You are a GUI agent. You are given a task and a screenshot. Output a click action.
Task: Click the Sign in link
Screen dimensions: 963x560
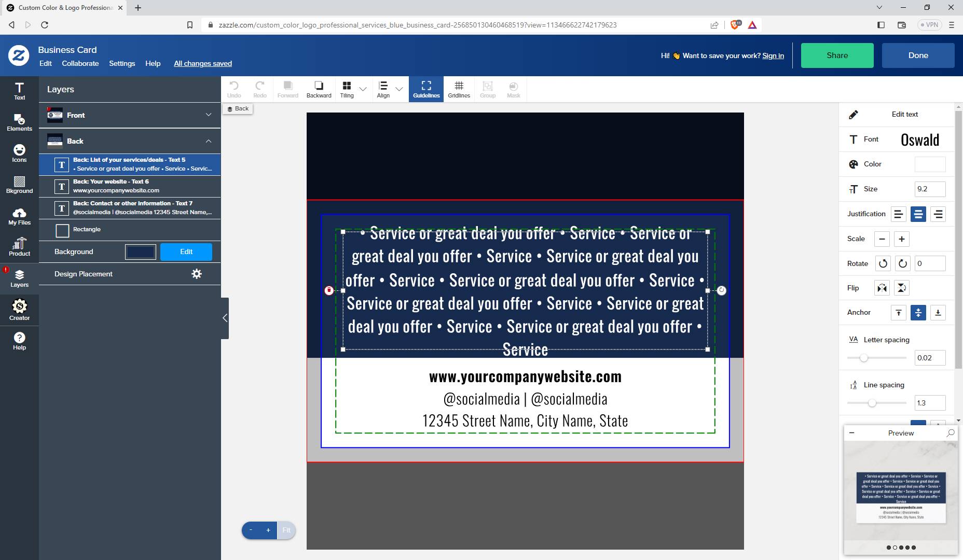pos(773,55)
